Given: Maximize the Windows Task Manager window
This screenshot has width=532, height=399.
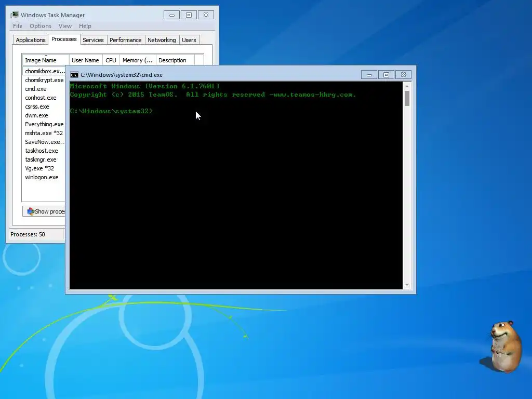Looking at the screenshot, I should click(189, 15).
